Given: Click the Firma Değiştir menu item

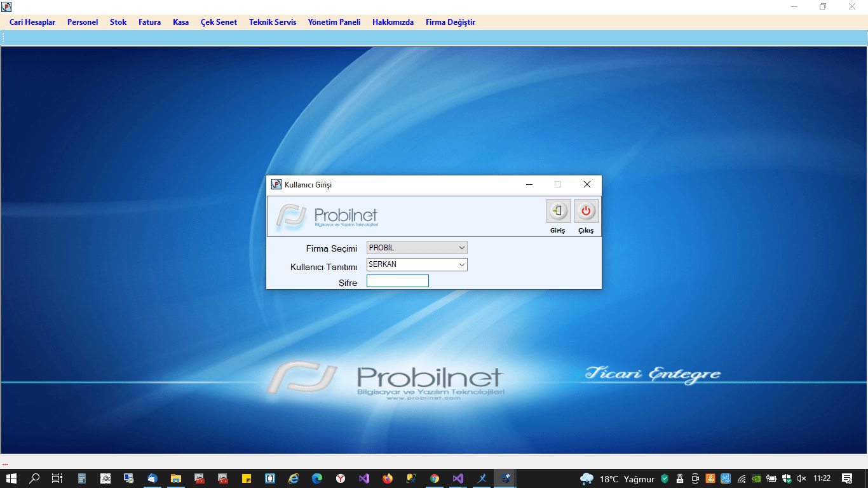Looking at the screenshot, I should click(x=451, y=22).
